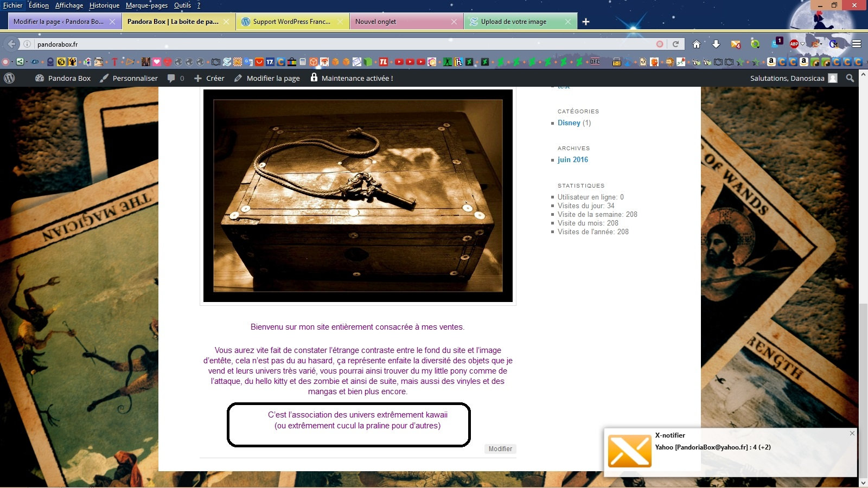This screenshot has height=488, width=868.
Task: Open the X-notifier mail toolbar icon
Action: pos(736,44)
